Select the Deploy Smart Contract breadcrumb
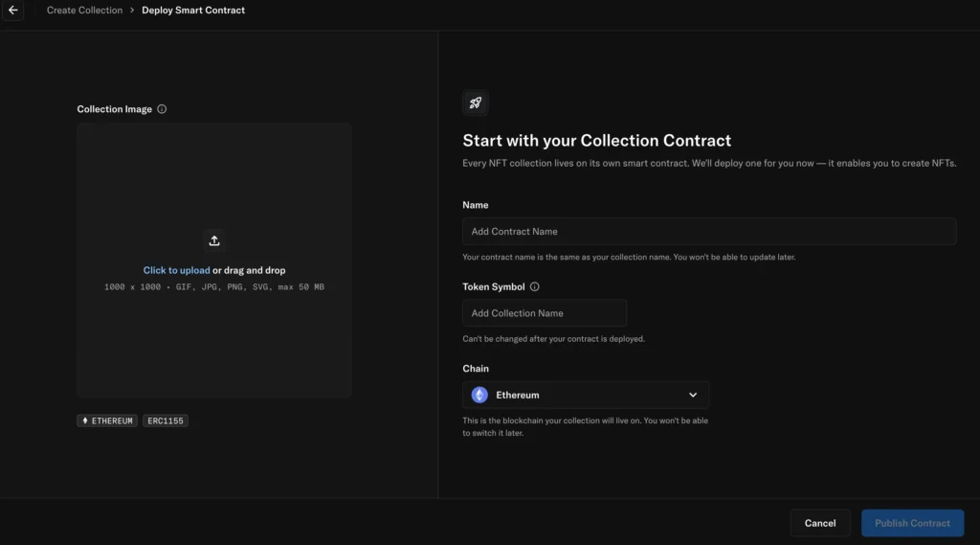The height and width of the screenshot is (545, 980). click(193, 11)
